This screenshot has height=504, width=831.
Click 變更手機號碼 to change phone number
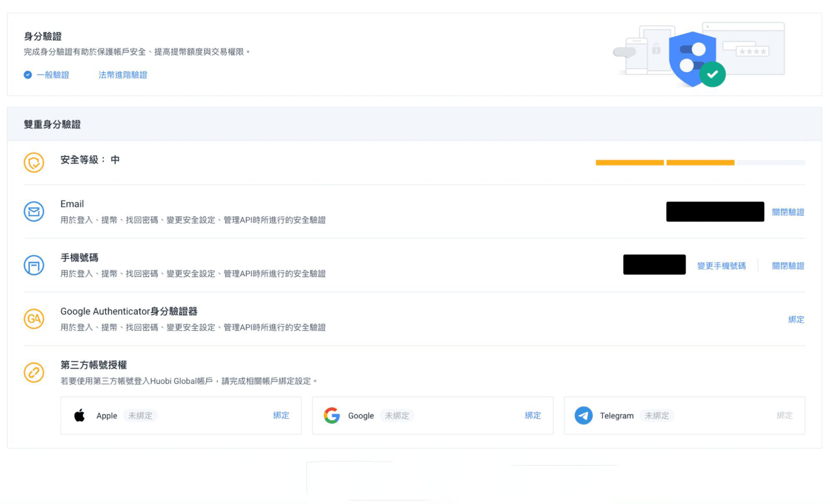722,266
